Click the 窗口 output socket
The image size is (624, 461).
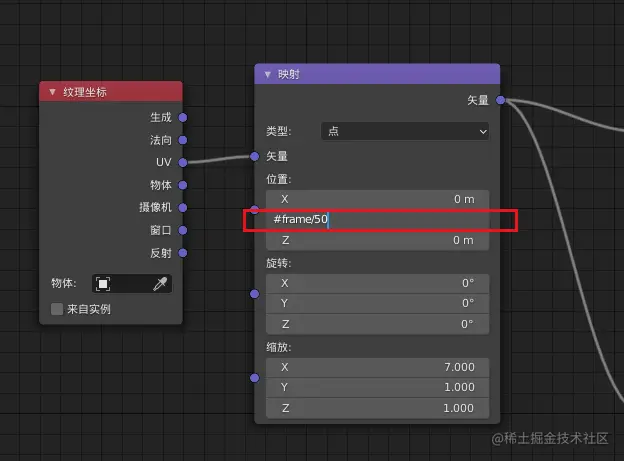183,230
